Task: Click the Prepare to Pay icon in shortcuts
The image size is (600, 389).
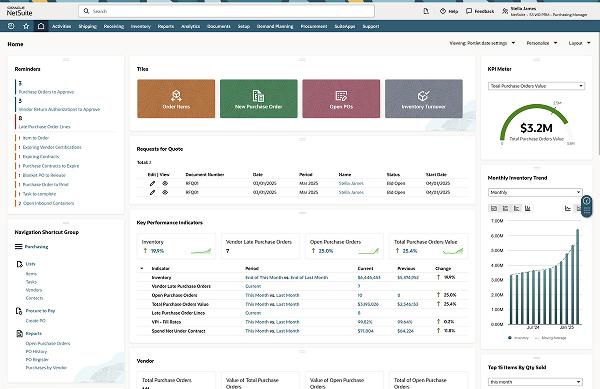Action: tap(19, 311)
